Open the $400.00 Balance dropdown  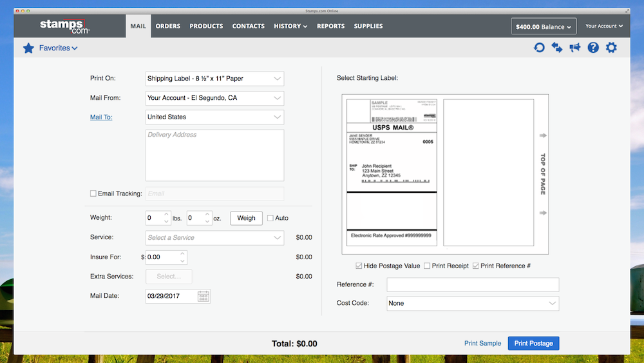point(544,26)
